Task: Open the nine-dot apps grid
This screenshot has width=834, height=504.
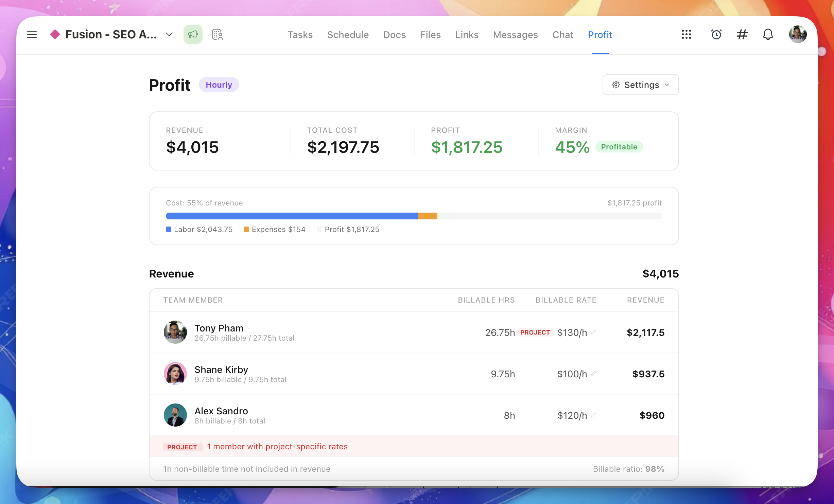Action: 686,35
